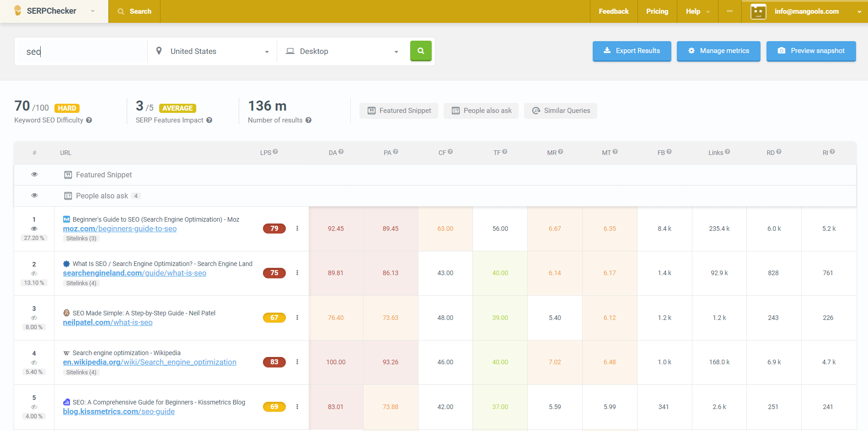Open the Pricing menu item

pyautogui.click(x=657, y=11)
